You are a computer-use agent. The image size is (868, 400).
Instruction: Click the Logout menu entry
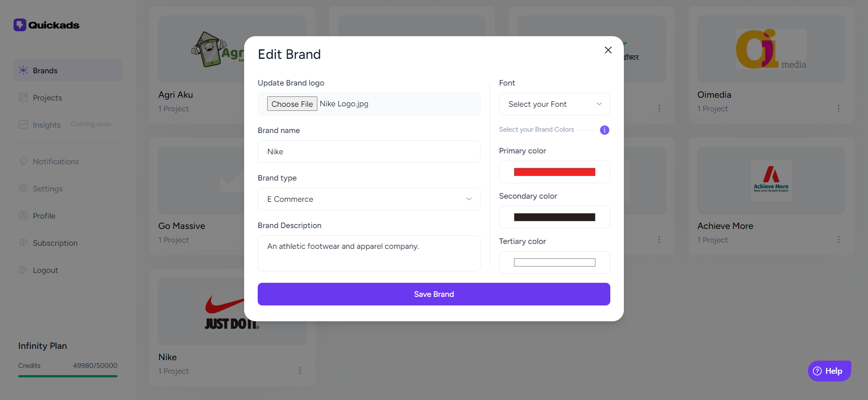point(45,270)
